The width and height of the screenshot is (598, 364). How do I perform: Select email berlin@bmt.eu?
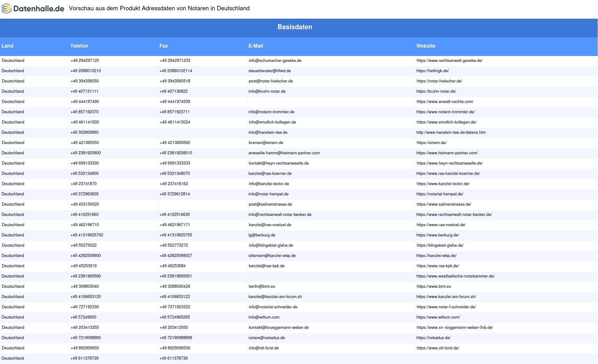point(262,287)
